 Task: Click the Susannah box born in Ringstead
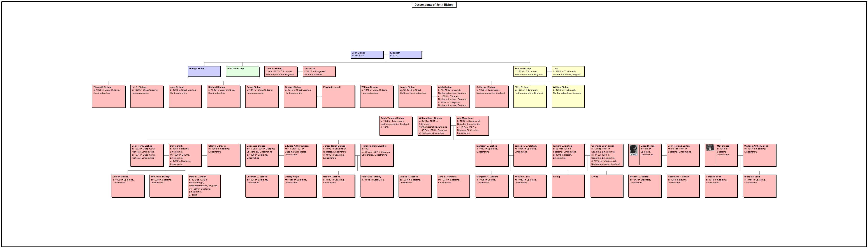[319, 71]
